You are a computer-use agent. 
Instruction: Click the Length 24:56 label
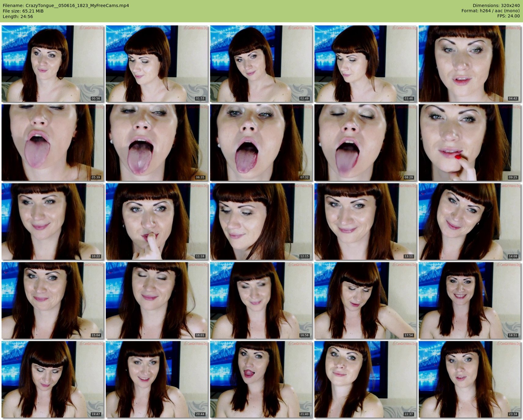click(x=18, y=17)
